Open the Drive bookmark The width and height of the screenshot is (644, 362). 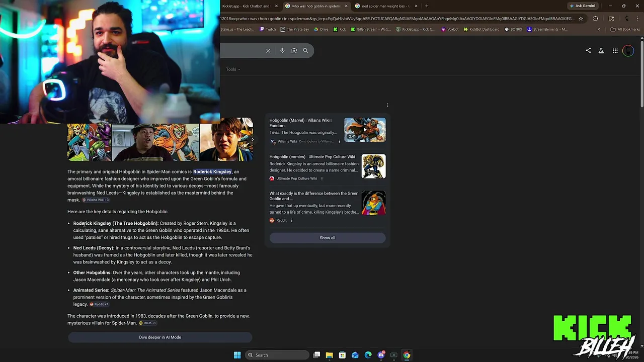(321, 29)
